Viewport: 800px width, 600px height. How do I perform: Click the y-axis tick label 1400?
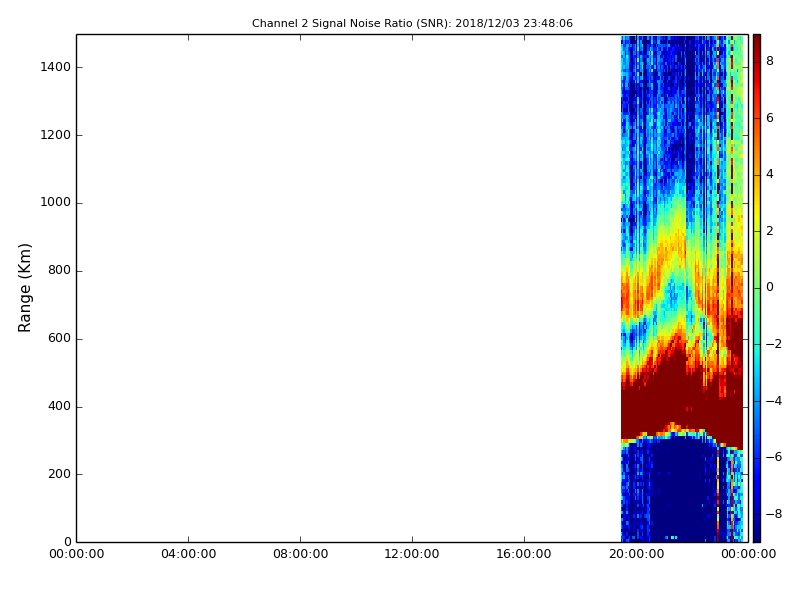(56, 67)
